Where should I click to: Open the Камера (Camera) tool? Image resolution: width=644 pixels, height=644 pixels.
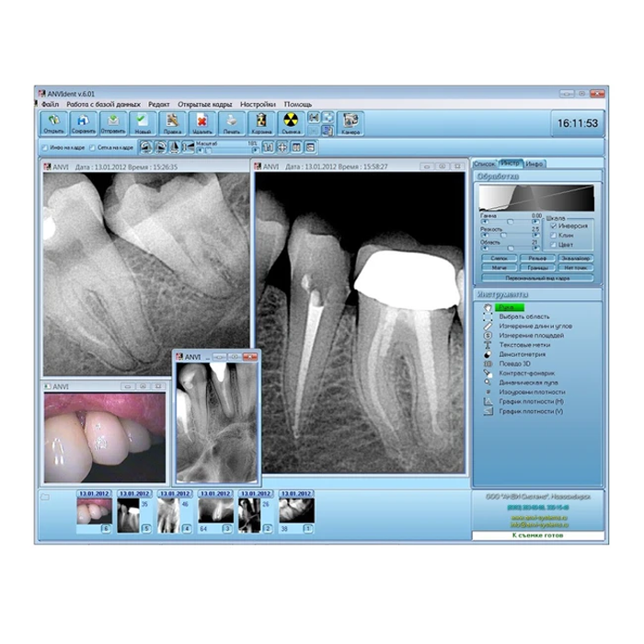pyautogui.click(x=351, y=123)
